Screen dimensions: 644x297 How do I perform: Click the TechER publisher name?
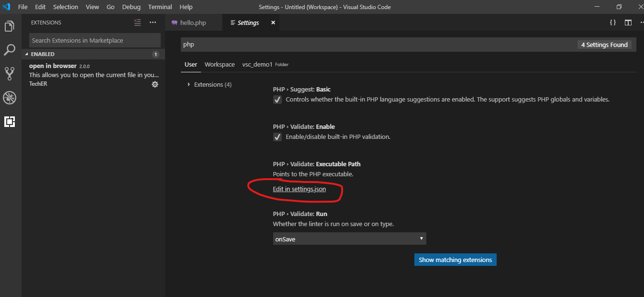coord(38,84)
